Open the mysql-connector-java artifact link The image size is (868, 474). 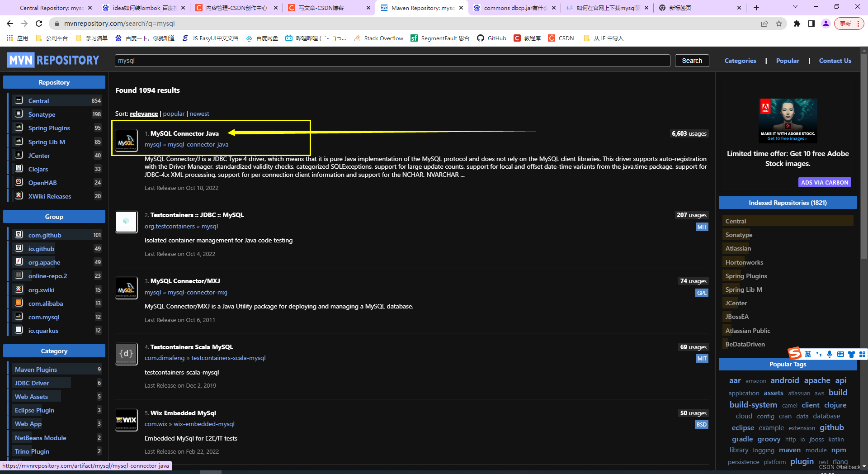click(x=198, y=144)
